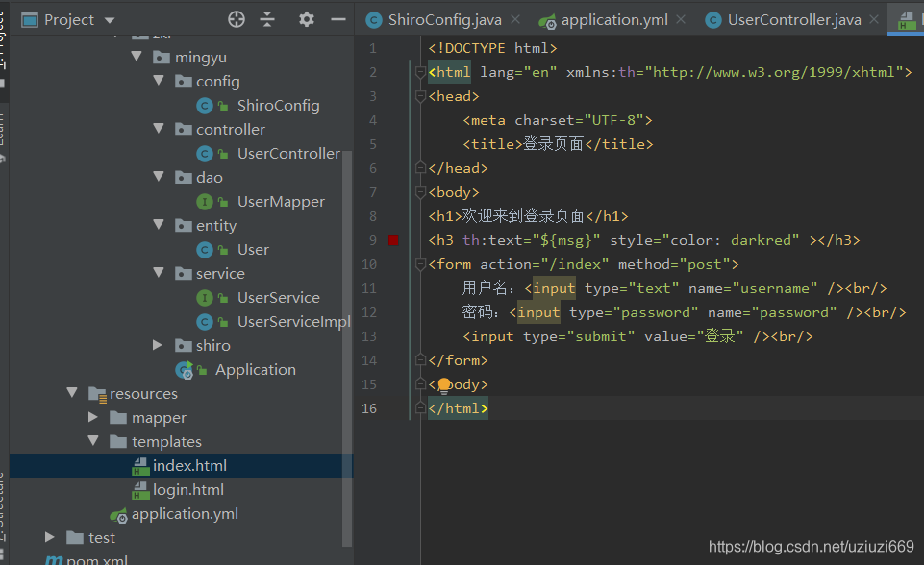Collapse the templates folder
924x565 pixels.
[93, 441]
